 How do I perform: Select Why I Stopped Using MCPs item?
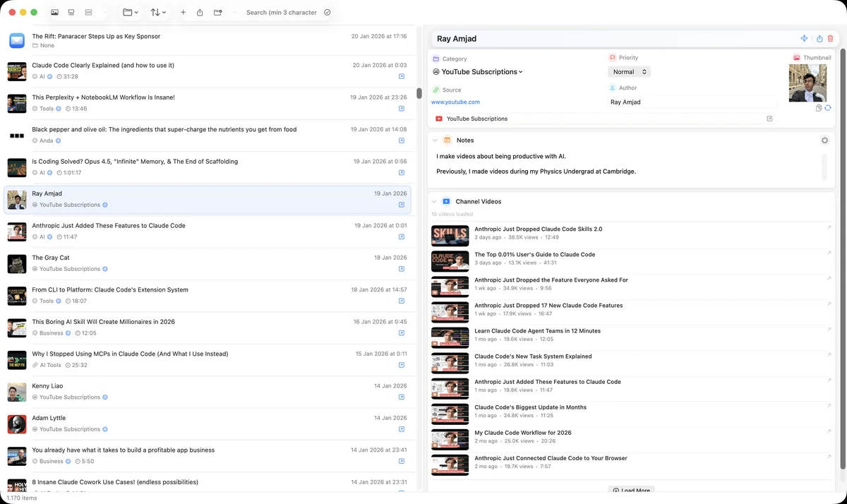(208, 359)
